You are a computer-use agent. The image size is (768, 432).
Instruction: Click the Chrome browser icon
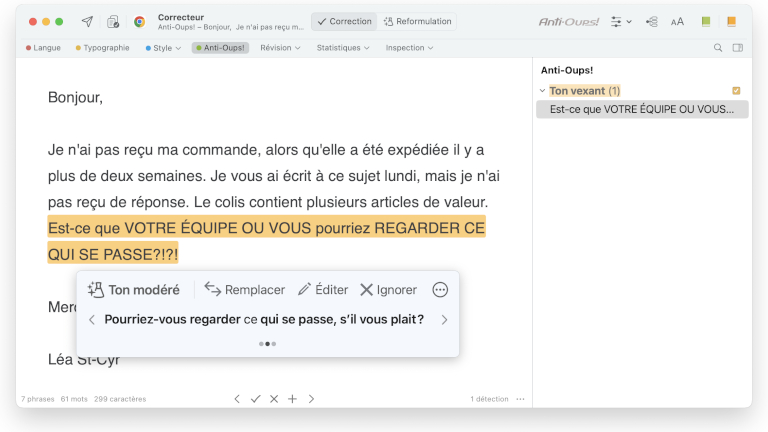(x=140, y=22)
